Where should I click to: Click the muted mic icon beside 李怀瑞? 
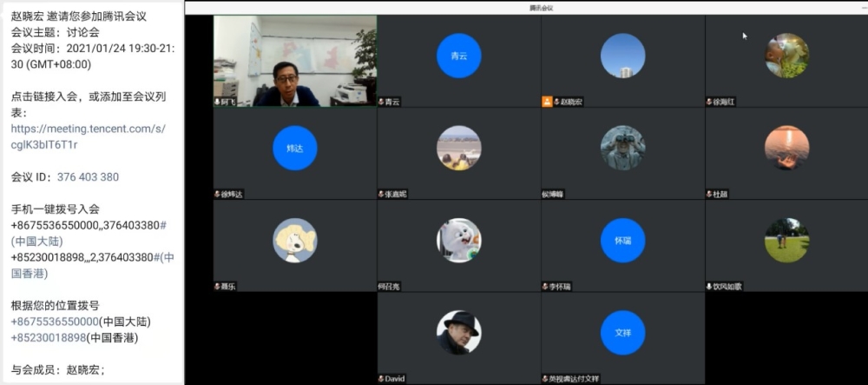[545, 287]
